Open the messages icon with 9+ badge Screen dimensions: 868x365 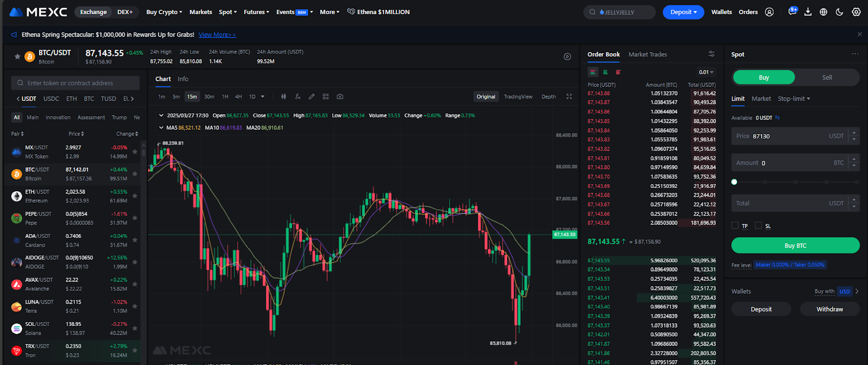(792, 11)
